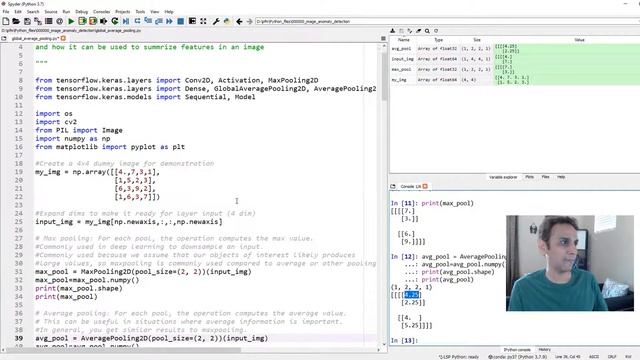Click working directory path field

click(447, 21)
